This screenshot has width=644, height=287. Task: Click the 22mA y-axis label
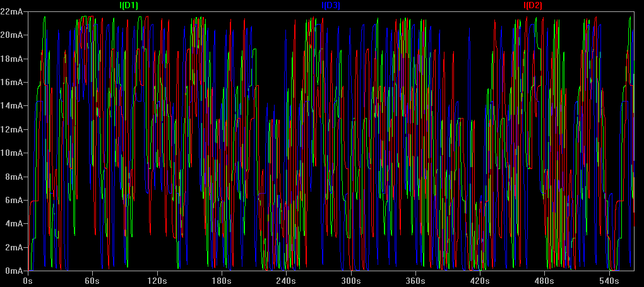[x=11, y=11]
